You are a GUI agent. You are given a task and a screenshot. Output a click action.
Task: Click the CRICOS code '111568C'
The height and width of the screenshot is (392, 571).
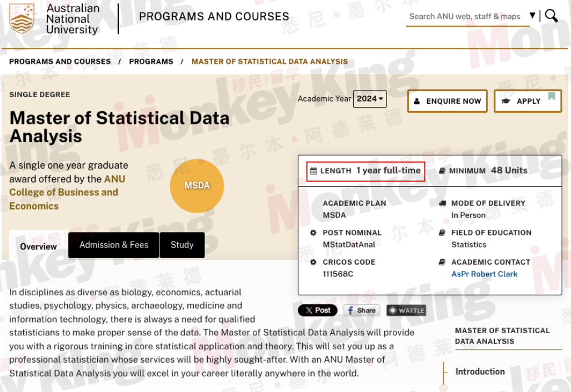338,274
